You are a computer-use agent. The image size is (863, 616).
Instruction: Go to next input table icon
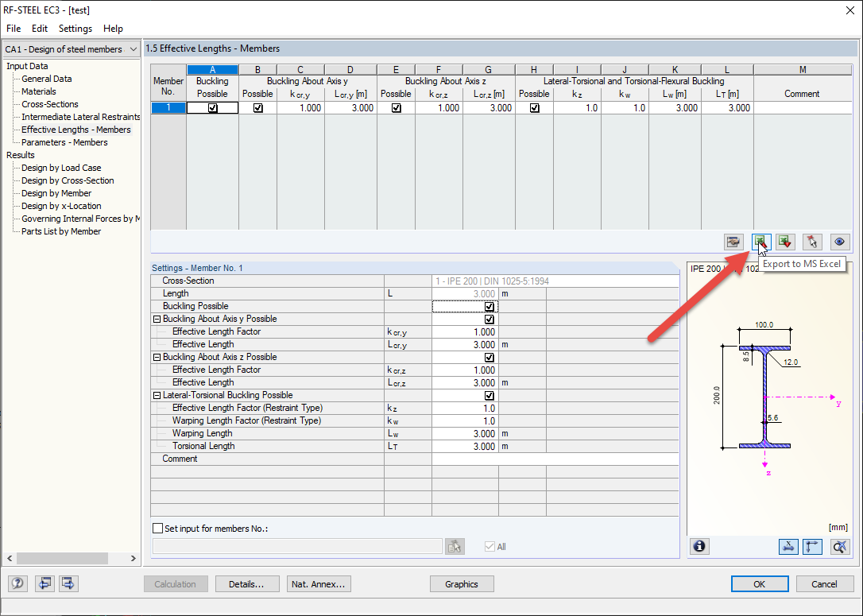coord(68,583)
